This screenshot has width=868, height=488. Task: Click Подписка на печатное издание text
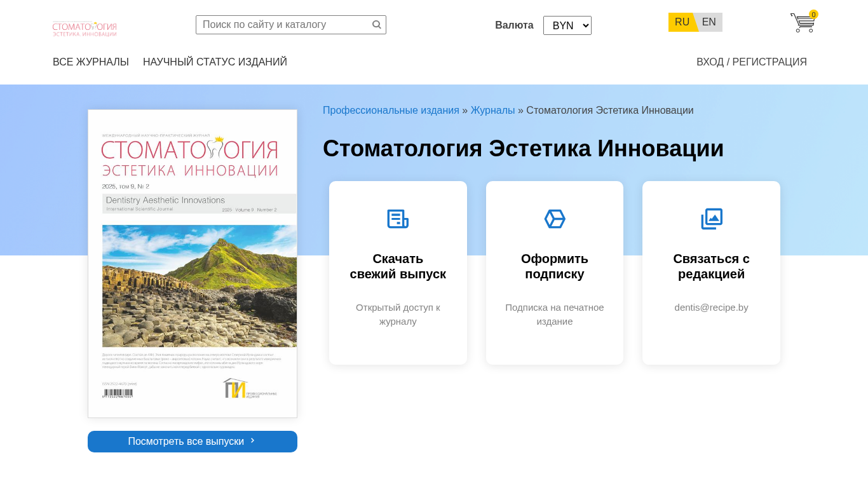click(555, 315)
